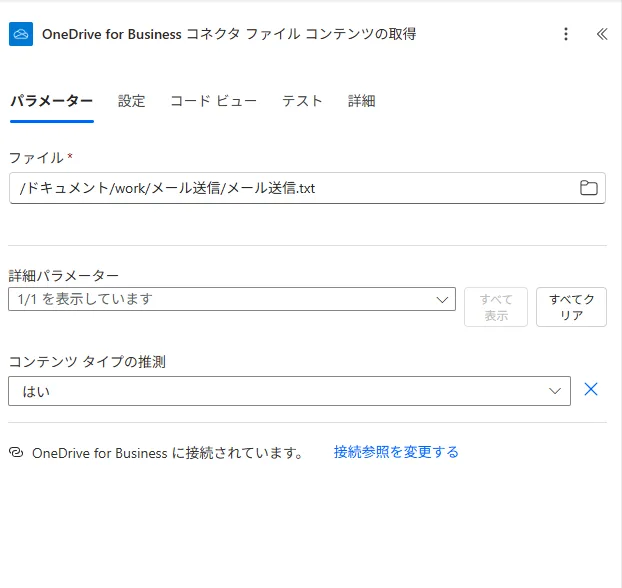
Task: Switch to the 設定 tab
Action: [x=132, y=101]
